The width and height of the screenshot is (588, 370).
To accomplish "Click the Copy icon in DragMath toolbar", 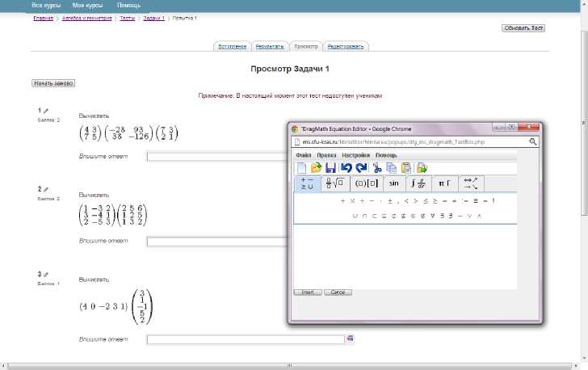I will tap(392, 168).
